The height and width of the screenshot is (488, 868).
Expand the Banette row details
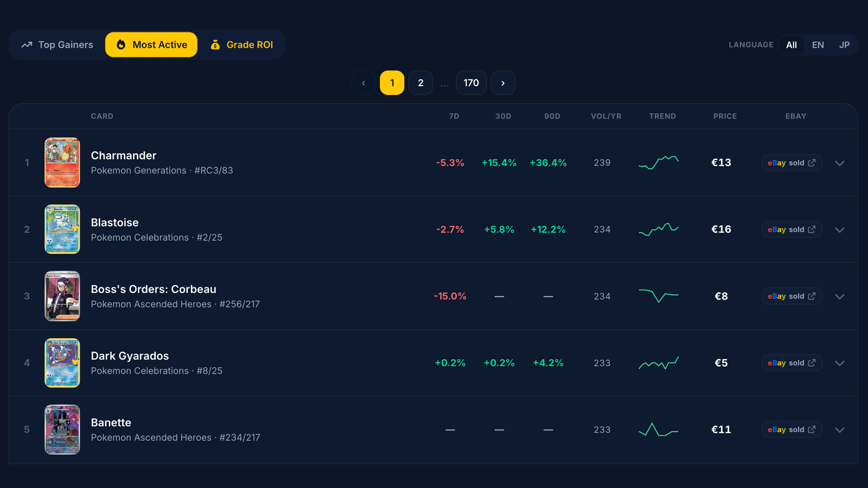click(840, 430)
